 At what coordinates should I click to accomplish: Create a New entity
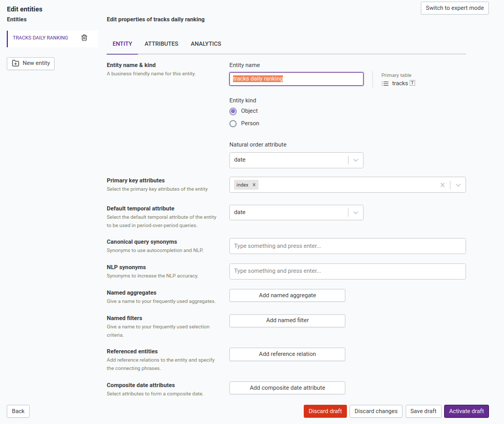pyautogui.click(x=31, y=63)
